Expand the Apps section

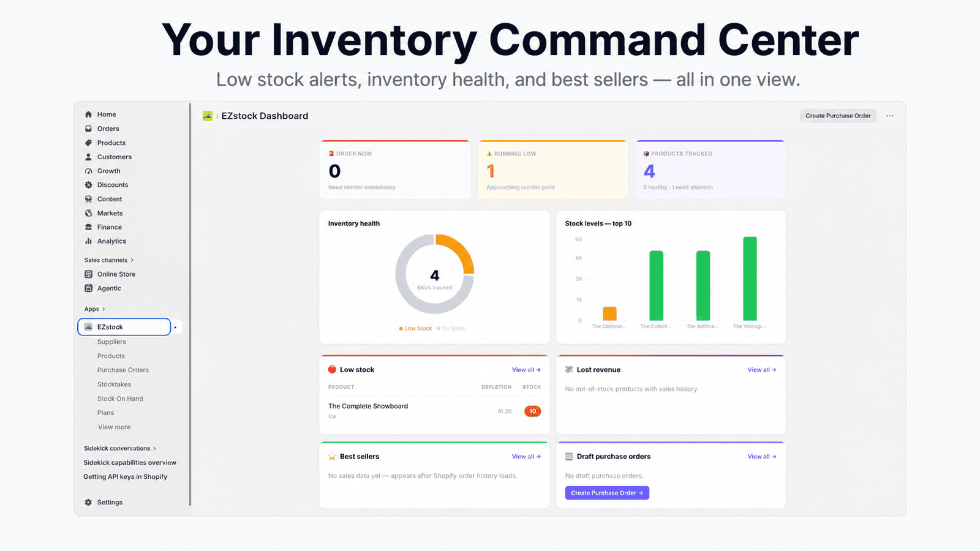[x=95, y=309]
